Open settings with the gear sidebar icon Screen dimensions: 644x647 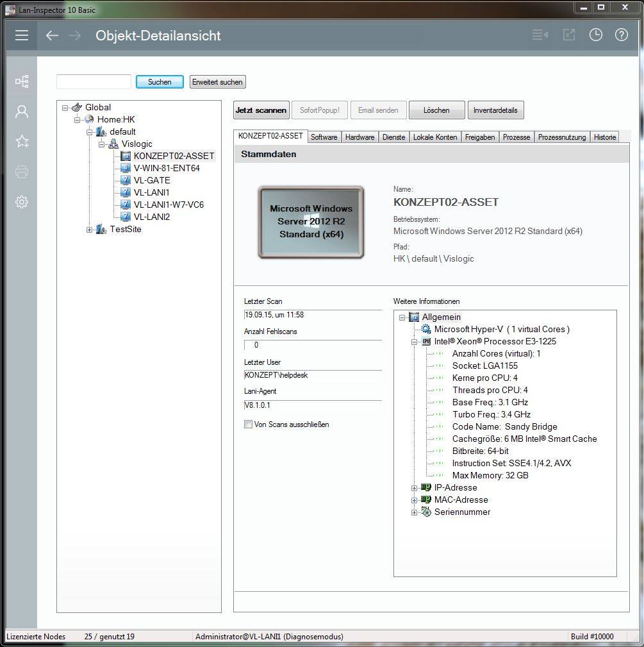(x=21, y=201)
